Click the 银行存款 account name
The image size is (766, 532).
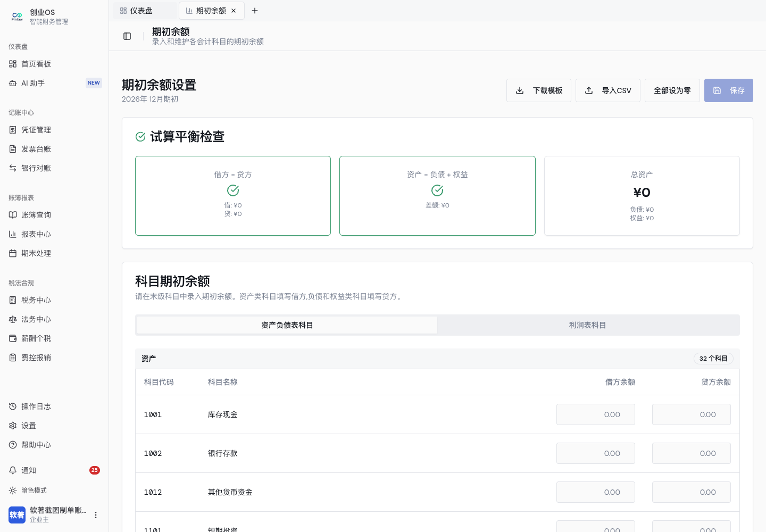pyautogui.click(x=223, y=453)
